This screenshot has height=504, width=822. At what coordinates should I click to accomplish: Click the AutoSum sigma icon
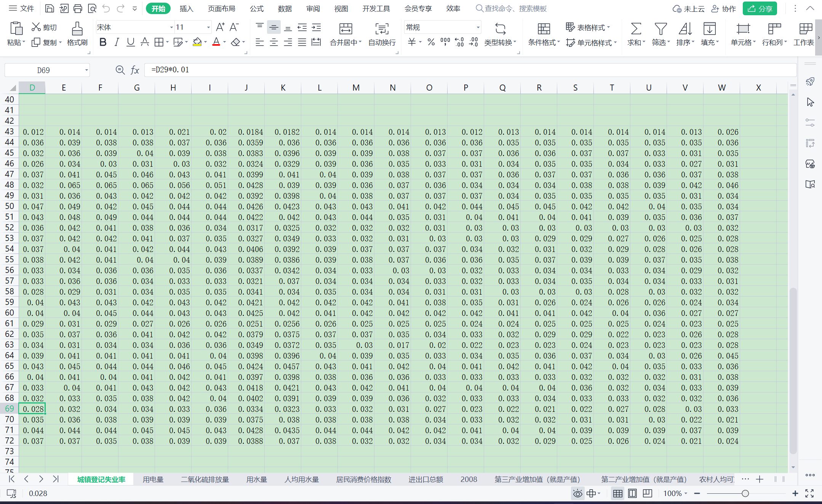[636, 29]
